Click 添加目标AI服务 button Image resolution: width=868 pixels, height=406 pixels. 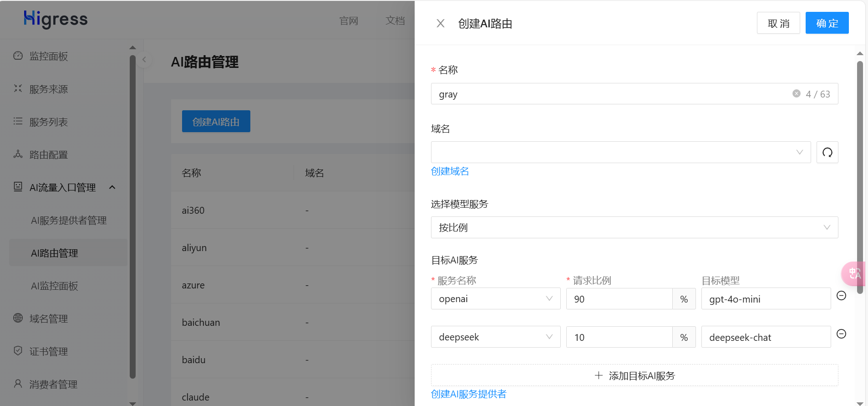(x=634, y=375)
